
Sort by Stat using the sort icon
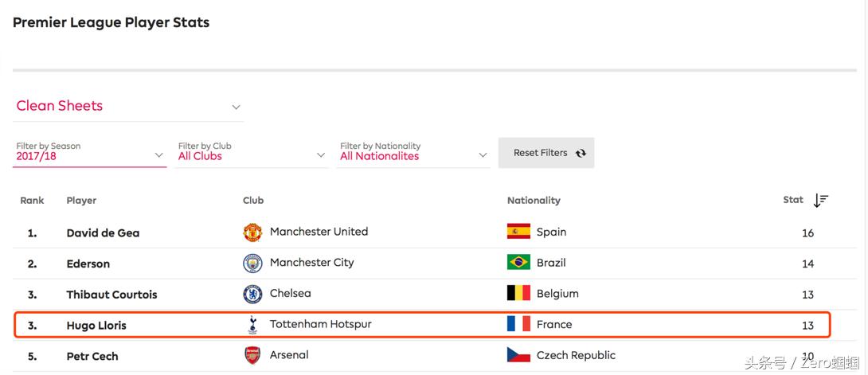820,201
